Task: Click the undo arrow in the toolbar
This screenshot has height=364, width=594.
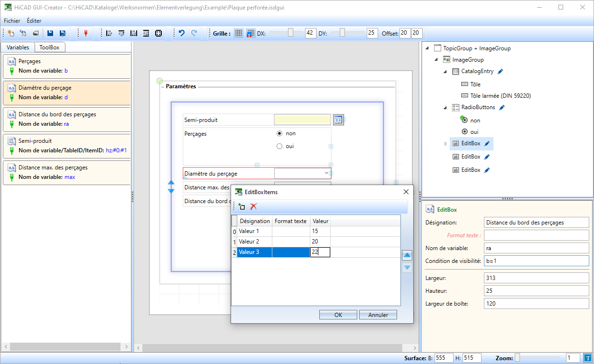Action: click(x=181, y=33)
